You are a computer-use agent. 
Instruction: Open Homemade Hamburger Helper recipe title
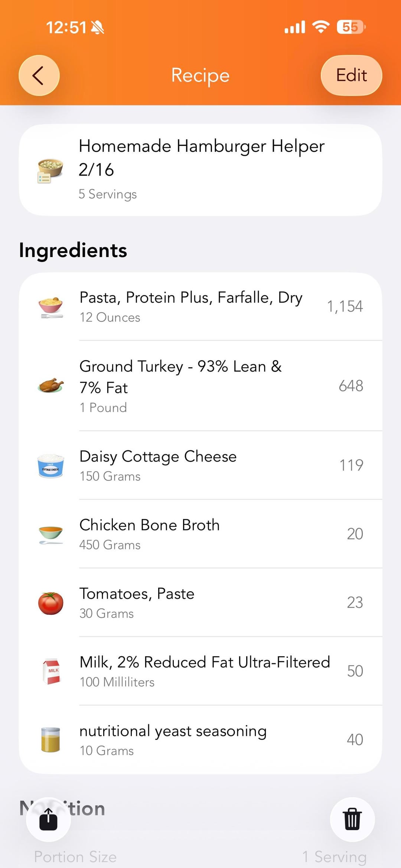(202, 158)
